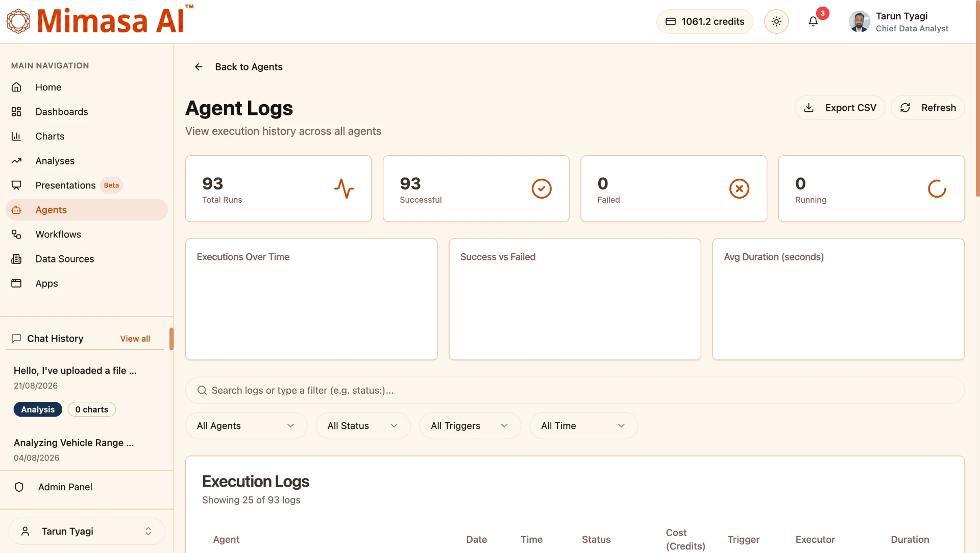Expand the All Triggers dropdown
The image size is (980, 553).
pos(470,426)
